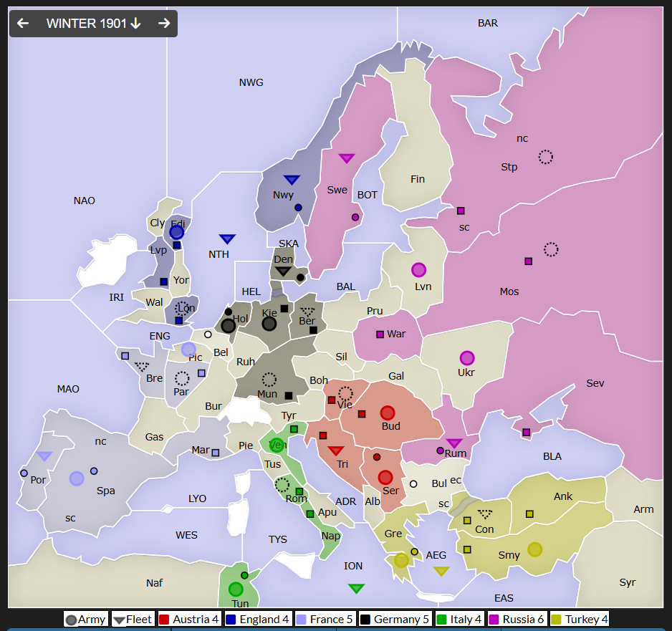
Task: Select the French army in Spain
Action: (77, 478)
